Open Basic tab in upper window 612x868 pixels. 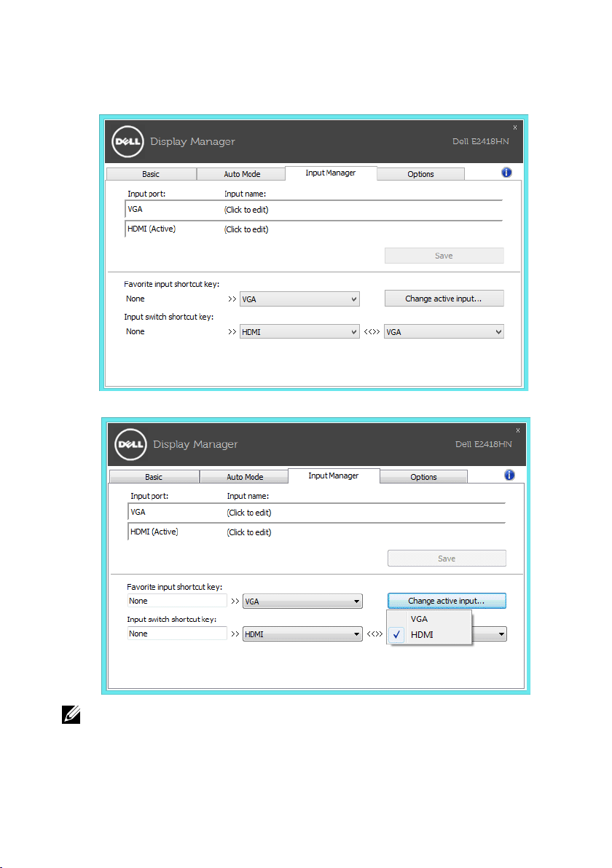pos(151,174)
